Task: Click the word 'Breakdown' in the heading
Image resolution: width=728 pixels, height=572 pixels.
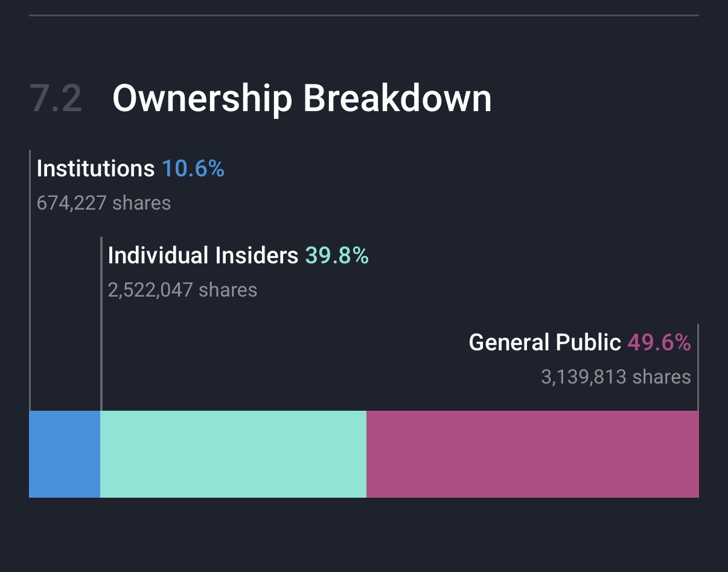Action: (x=397, y=98)
